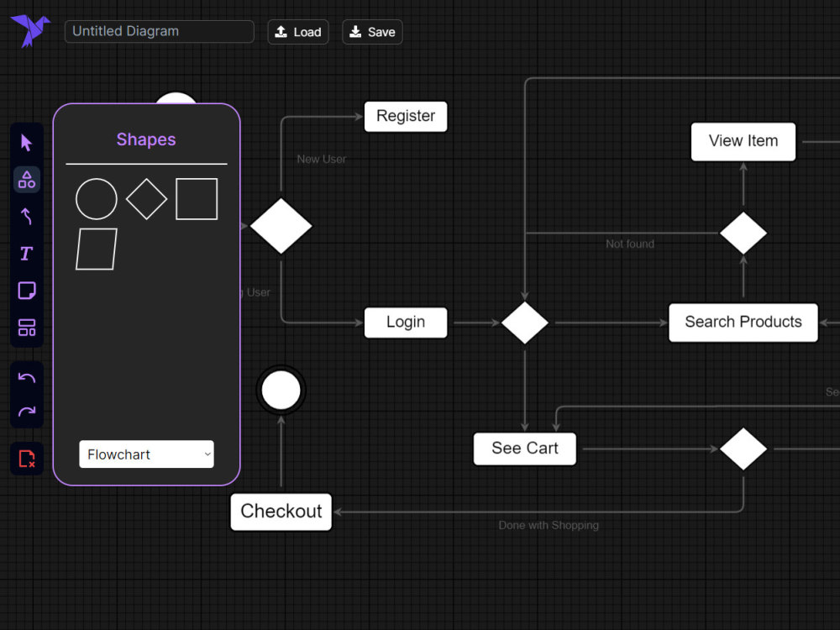Click the purple bird logo
Image resolution: width=840 pixels, height=630 pixels.
(30, 30)
